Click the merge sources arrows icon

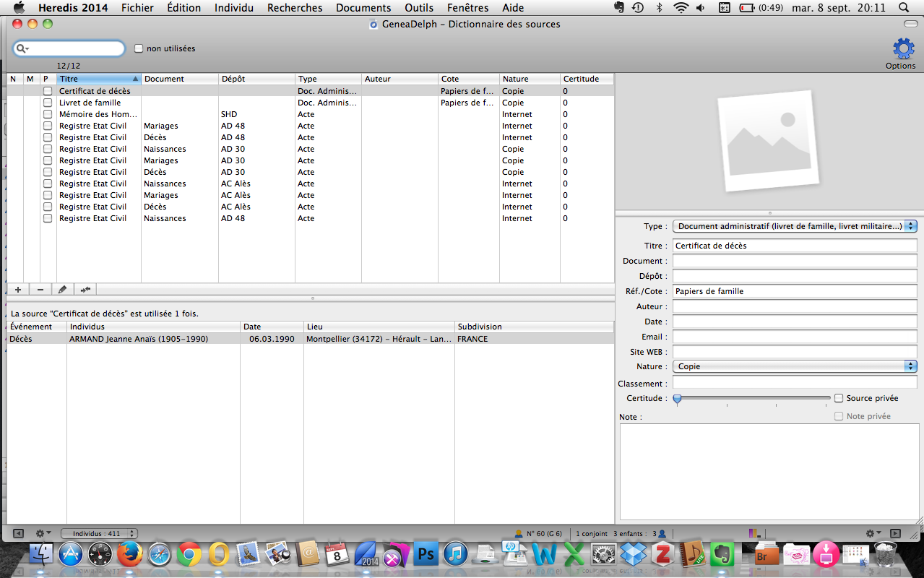pyautogui.click(x=85, y=290)
